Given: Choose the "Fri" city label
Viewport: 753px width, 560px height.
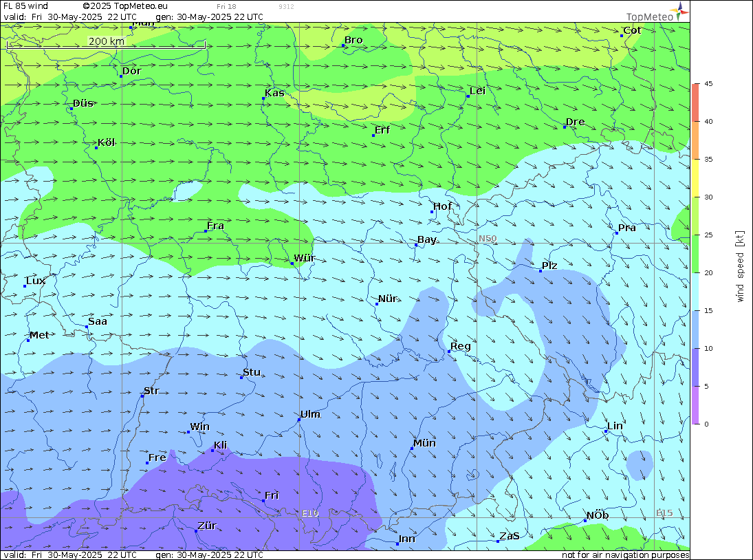Looking at the screenshot, I should pos(272,495).
